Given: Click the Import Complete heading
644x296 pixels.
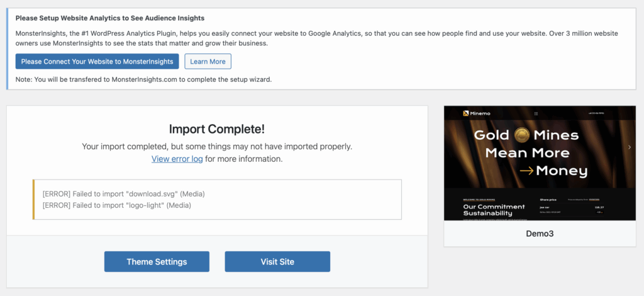Looking at the screenshot, I should point(217,129).
